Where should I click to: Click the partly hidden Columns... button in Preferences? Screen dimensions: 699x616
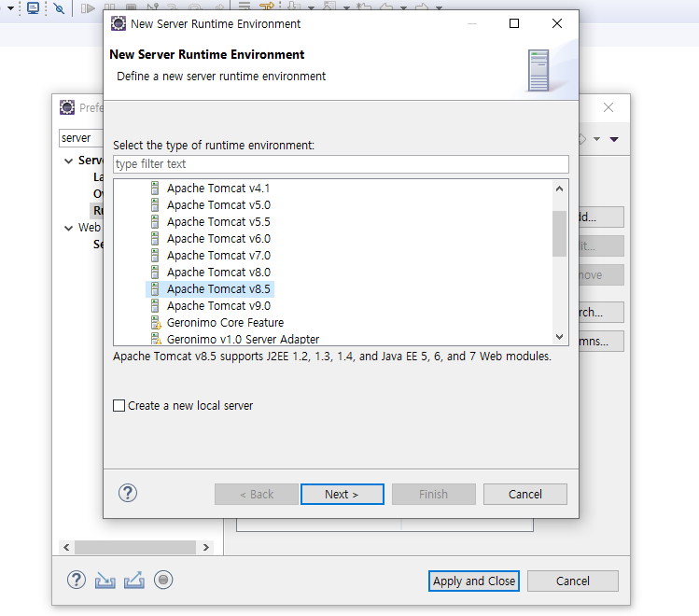[x=601, y=342]
